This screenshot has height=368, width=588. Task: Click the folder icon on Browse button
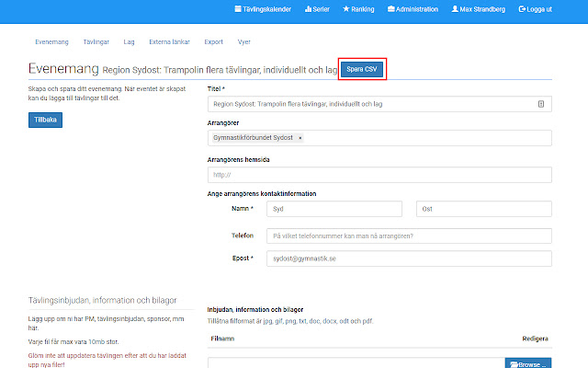(x=514, y=364)
